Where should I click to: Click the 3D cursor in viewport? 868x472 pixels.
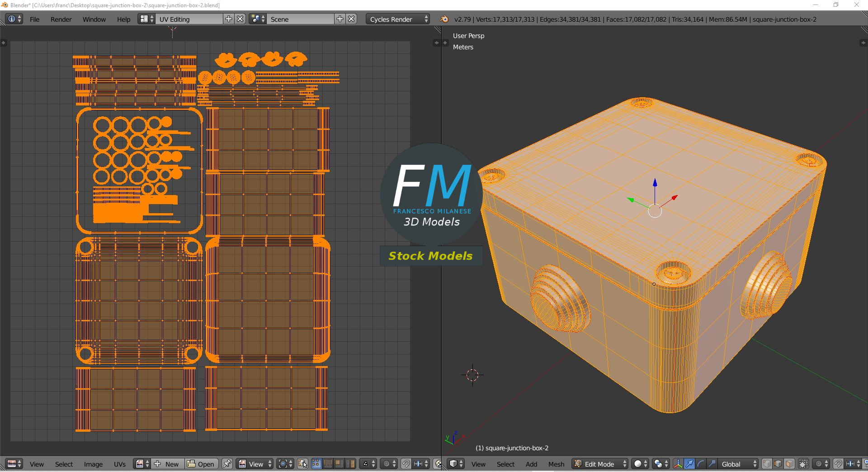click(x=472, y=375)
